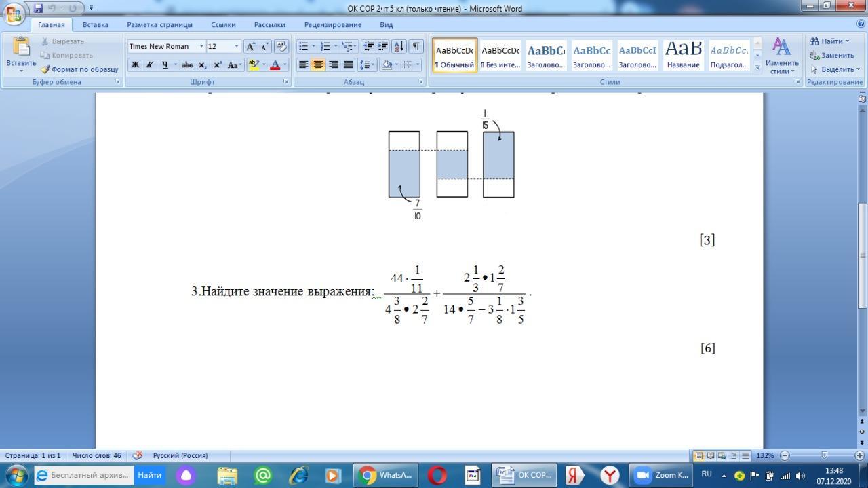Click the bulleted list icon

pos(304,46)
